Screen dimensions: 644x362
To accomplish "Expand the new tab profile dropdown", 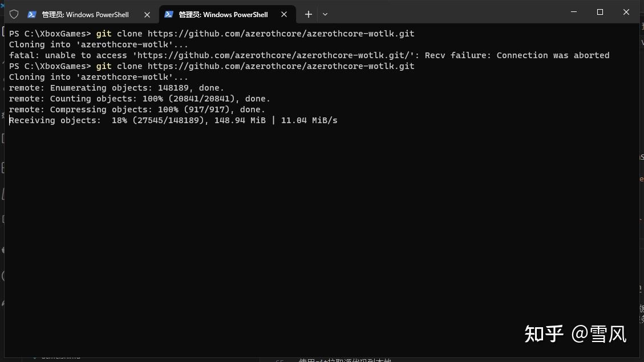I will 325,14.
